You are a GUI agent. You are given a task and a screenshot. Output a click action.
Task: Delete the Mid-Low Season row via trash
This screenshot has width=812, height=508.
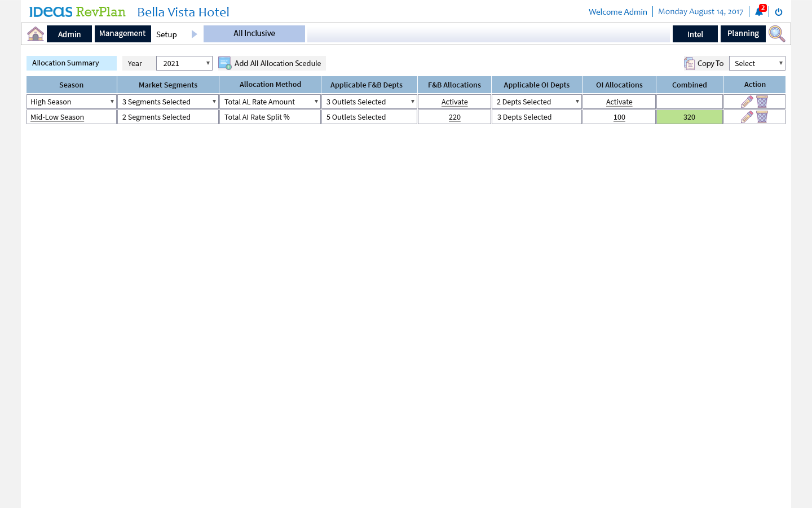[x=762, y=117]
